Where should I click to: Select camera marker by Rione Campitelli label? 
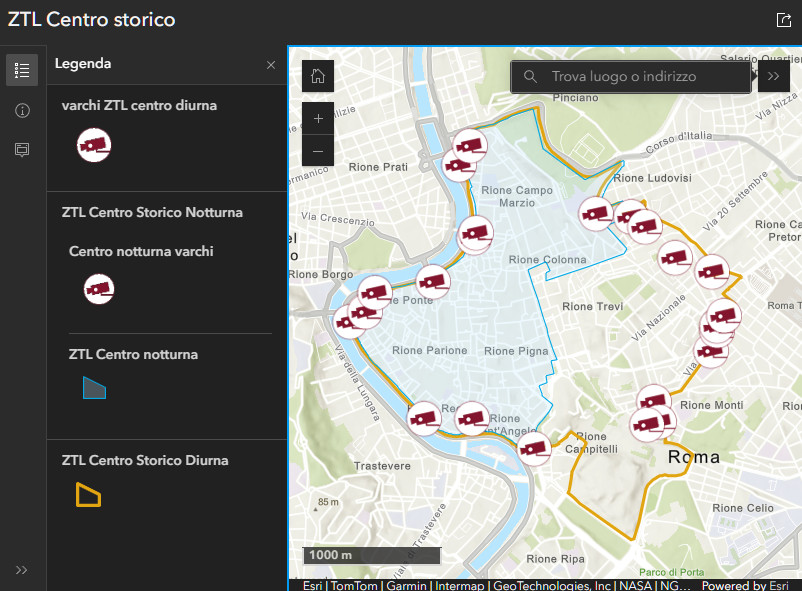click(534, 449)
